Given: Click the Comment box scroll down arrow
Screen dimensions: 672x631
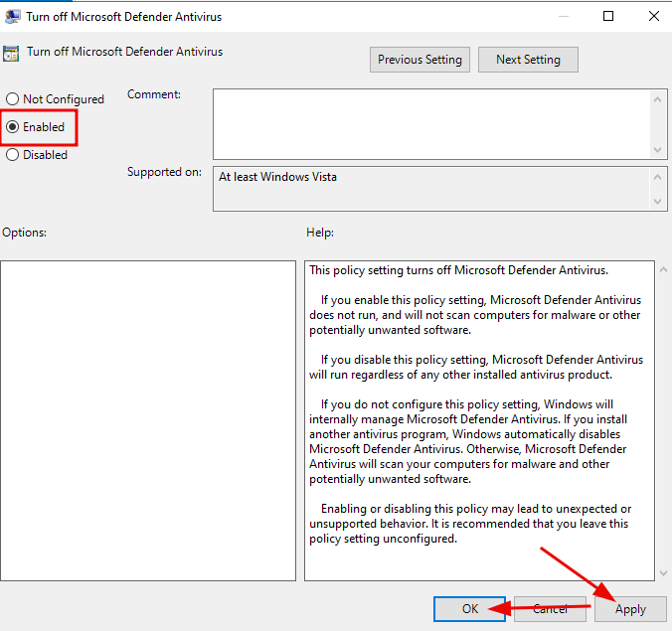Looking at the screenshot, I should 657,150.
